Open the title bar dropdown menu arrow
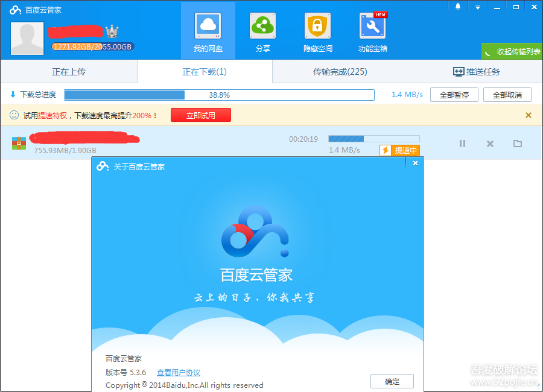 tap(478, 7)
